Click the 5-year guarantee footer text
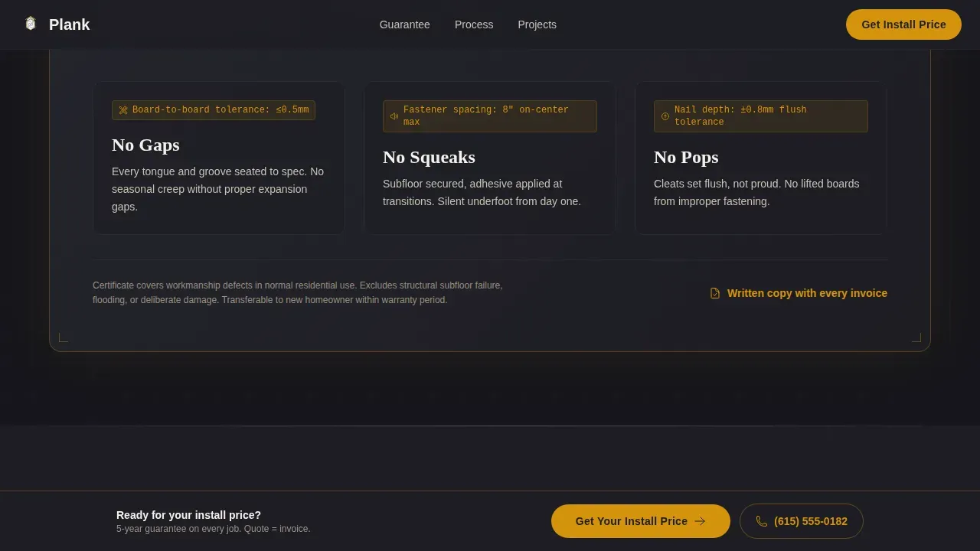980x551 pixels. pyautogui.click(x=214, y=529)
